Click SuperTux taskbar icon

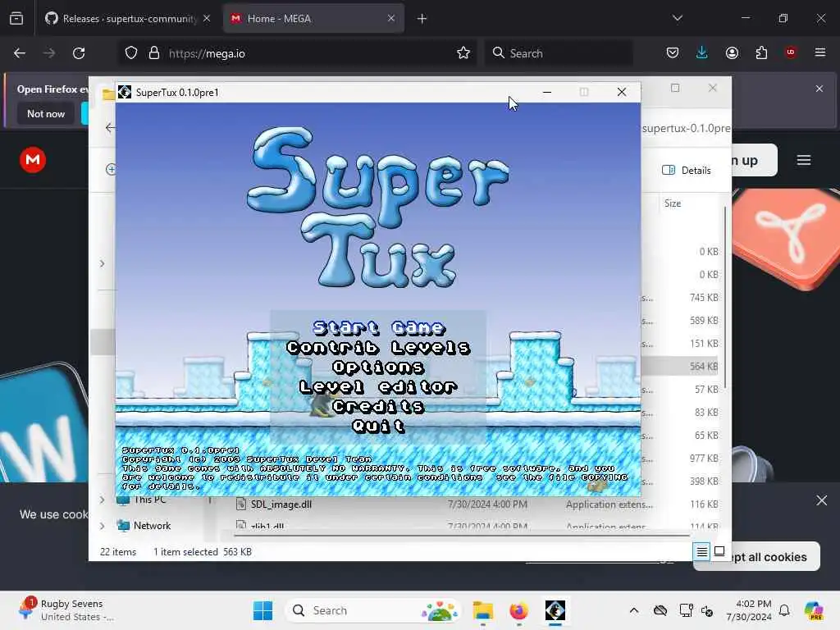tap(555, 610)
